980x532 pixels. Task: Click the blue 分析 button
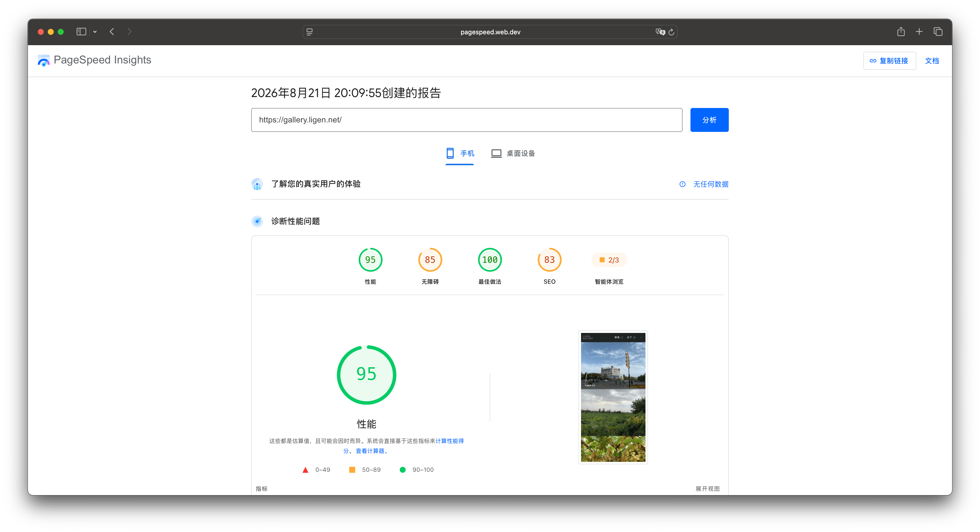pyautogui.click(x=709, y=120)
